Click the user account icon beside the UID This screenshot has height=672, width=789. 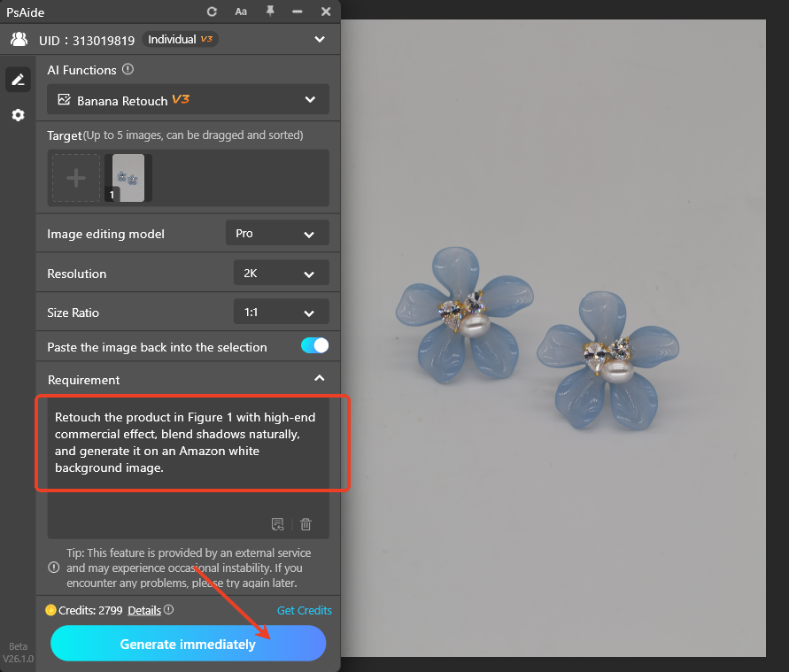(19, 39)
